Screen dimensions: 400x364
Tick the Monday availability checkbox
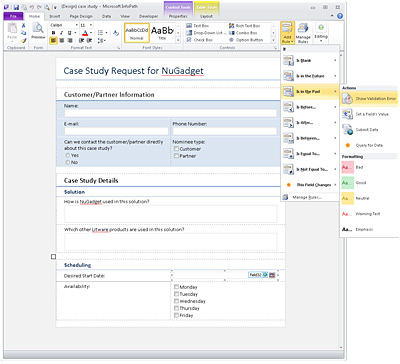(176, 287)
